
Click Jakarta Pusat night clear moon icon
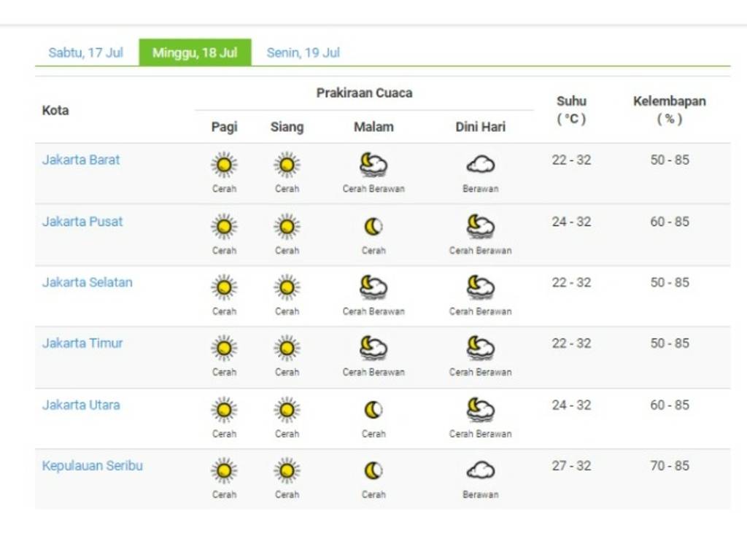(x=373, y=227)
